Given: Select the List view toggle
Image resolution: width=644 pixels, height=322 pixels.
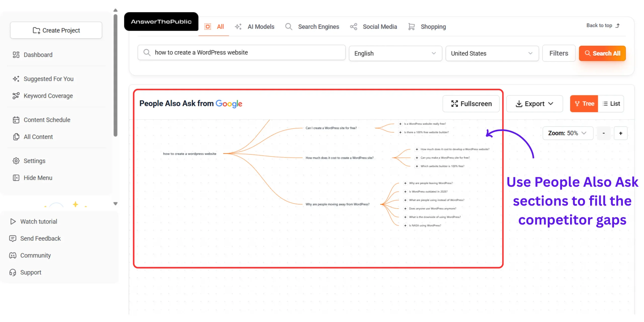Looking at the screenshot, I should (x=611, y=104).
